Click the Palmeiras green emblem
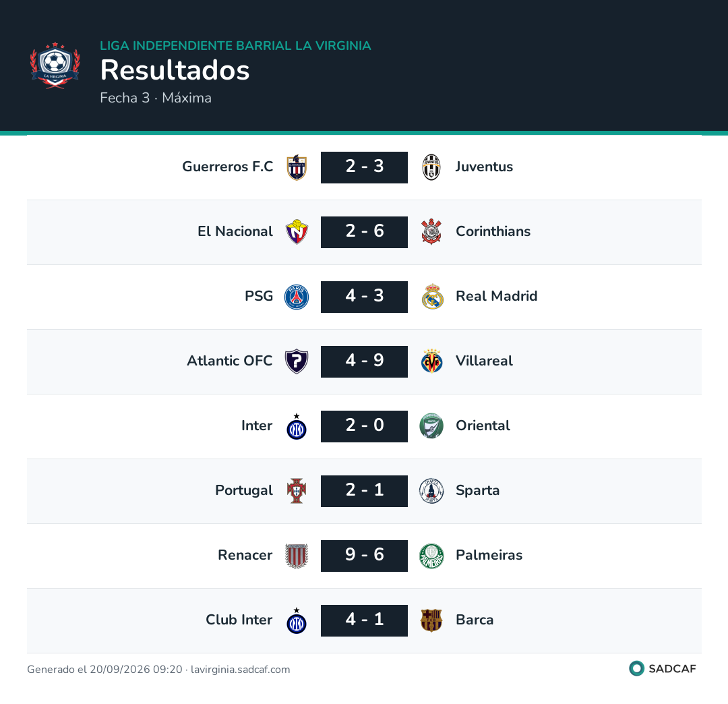Screen dimensions: 728x704 click(x=431, y=556)
